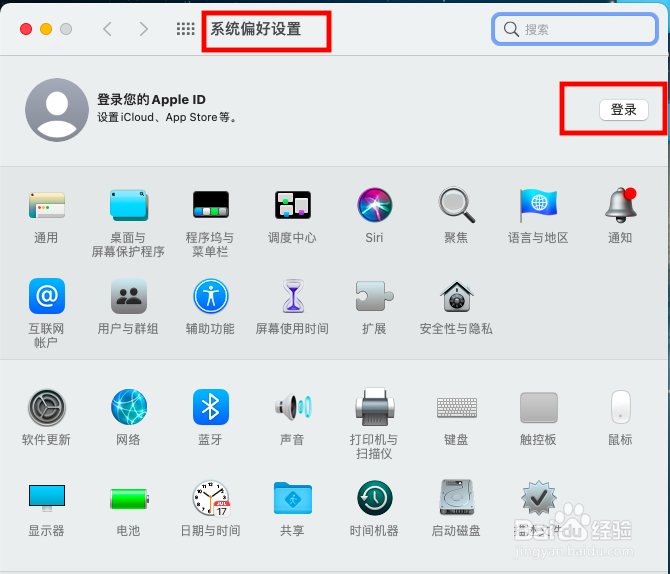Screen dimensions: 670x574
Task: Click the 登录 sign-in button
Action: pos(623,110)
